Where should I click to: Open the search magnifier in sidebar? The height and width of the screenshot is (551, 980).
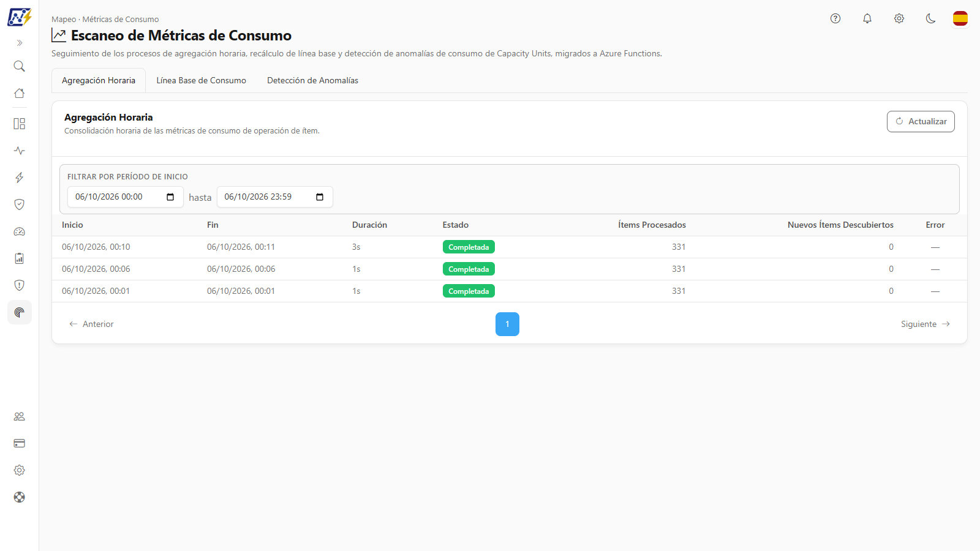coord(20,66)
